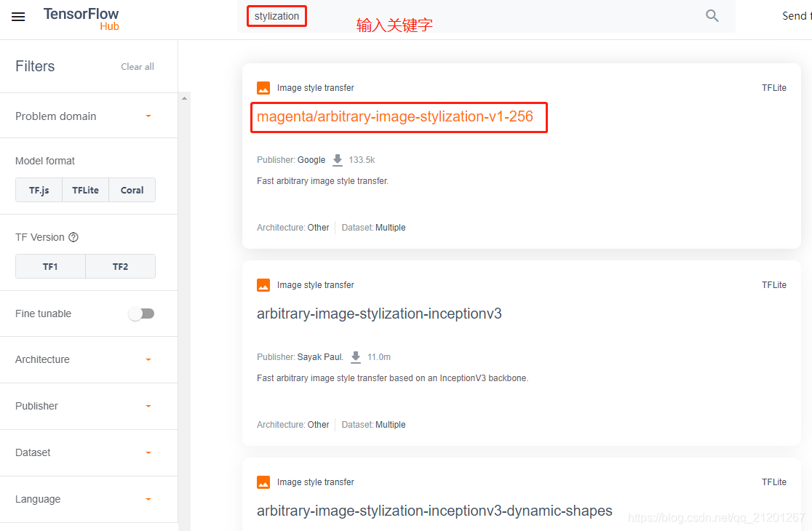
Task: Expand the Language filter
Action: [148, 499]
